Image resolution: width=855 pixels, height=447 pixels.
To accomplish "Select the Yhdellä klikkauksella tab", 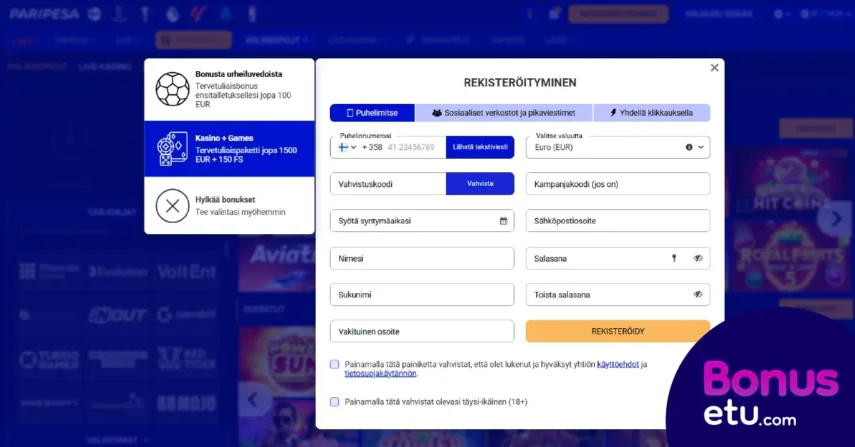I will point(652,113).
